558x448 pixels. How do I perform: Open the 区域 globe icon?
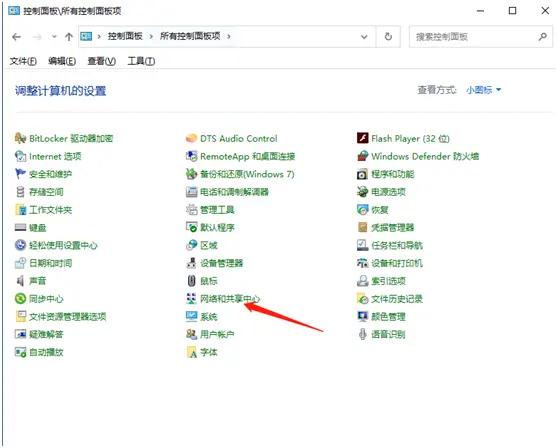tap(191, 245)
